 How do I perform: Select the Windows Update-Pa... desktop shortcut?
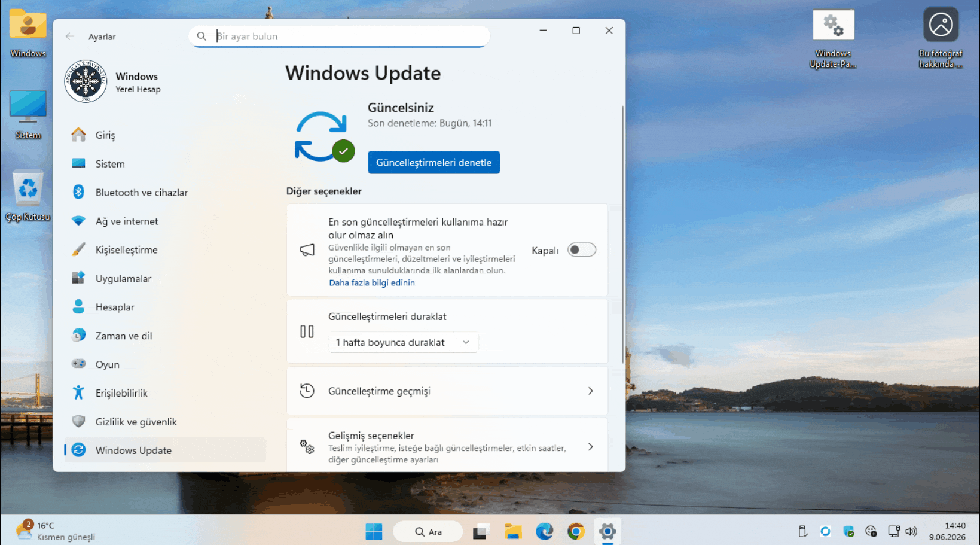click(833, 39)
